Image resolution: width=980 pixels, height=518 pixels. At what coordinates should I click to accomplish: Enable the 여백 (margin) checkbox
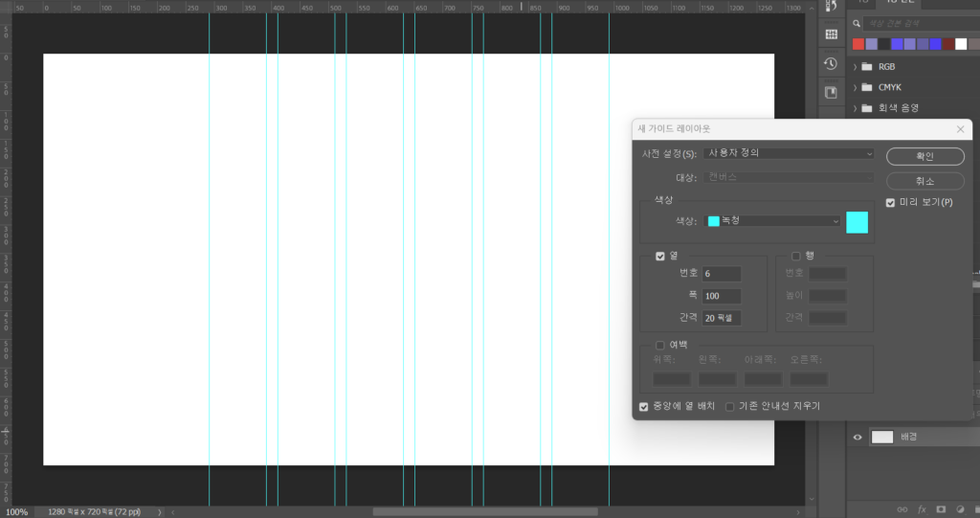pyautogui.click(x=660, y=346)
